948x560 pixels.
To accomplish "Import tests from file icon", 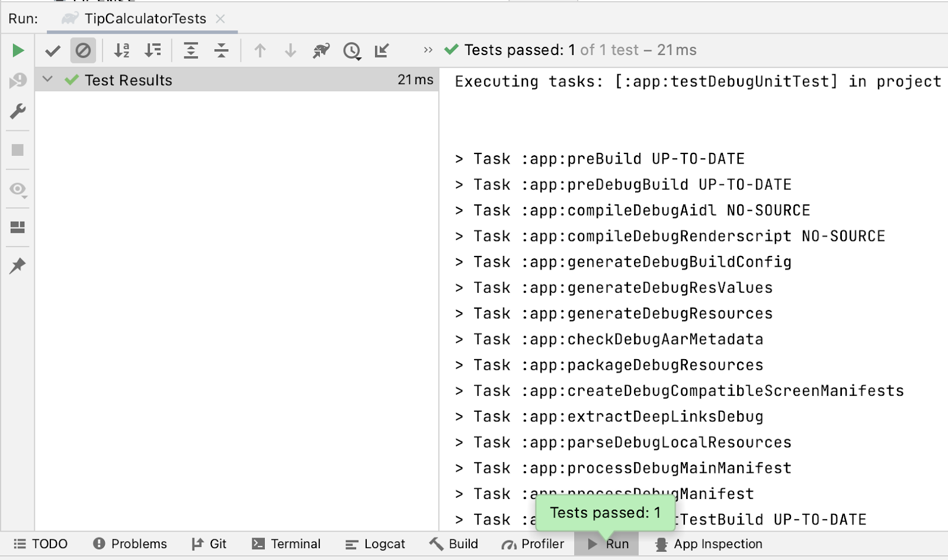I will 382,51.
